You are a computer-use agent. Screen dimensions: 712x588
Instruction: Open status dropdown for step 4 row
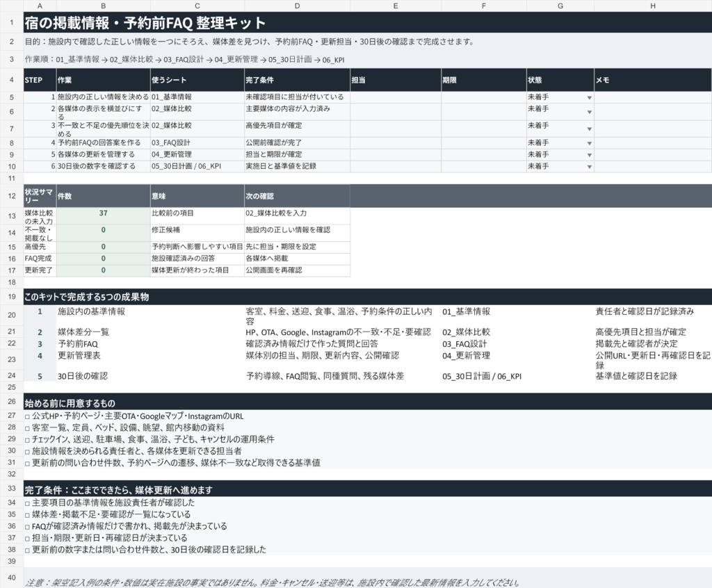click(589, 143)
